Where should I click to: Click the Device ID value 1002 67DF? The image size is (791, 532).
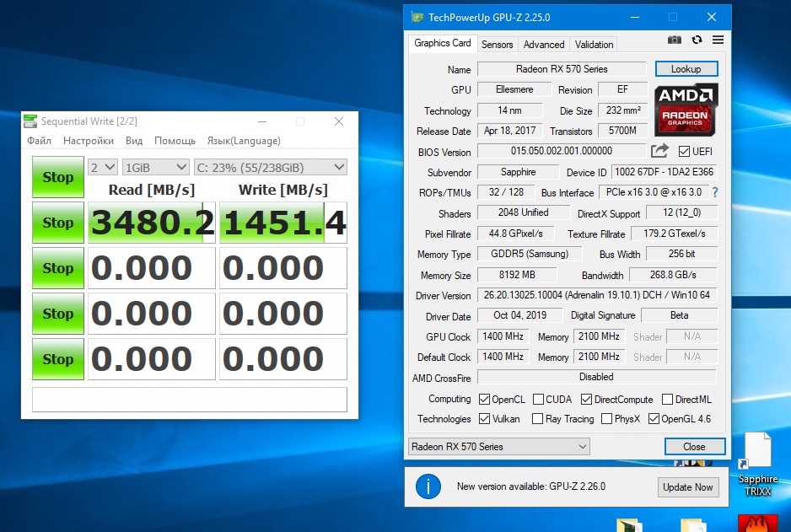click(664, 172)
